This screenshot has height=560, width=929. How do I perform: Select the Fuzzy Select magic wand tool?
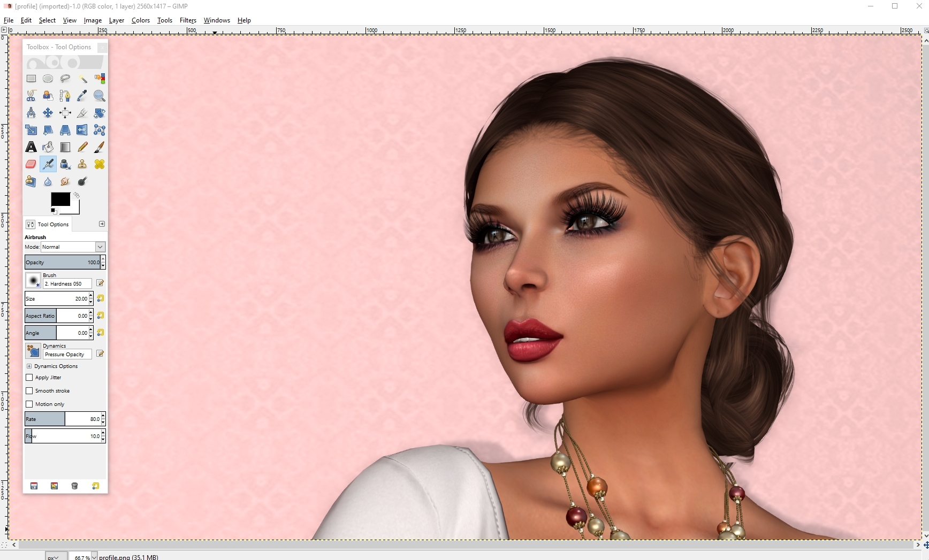(x=82, y=79)
